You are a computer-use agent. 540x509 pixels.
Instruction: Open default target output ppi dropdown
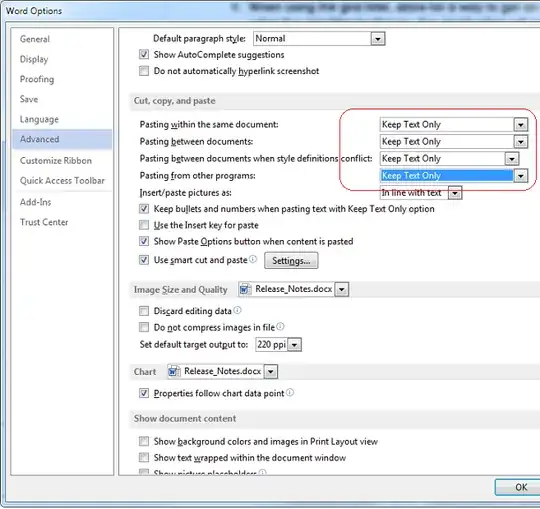click(x=294, y=344)
